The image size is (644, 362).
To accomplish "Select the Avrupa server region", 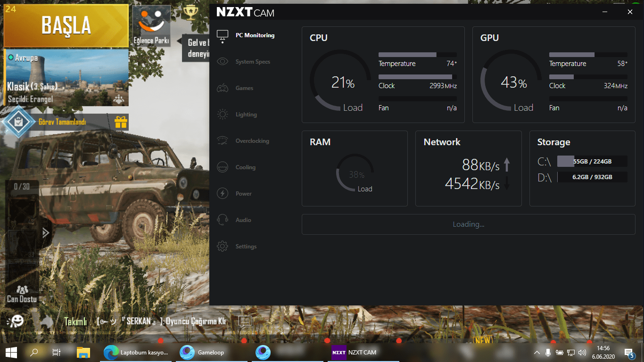I will [23, 58].
